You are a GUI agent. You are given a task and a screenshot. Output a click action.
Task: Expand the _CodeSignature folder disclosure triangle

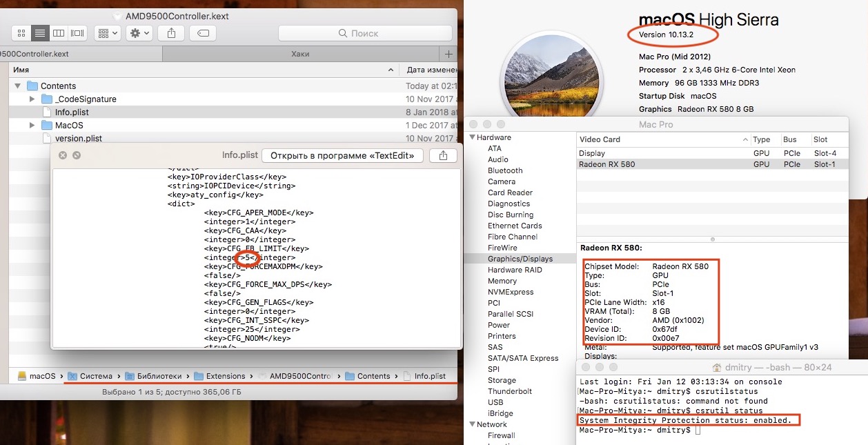pyautogui.click(x=32, y=99)
